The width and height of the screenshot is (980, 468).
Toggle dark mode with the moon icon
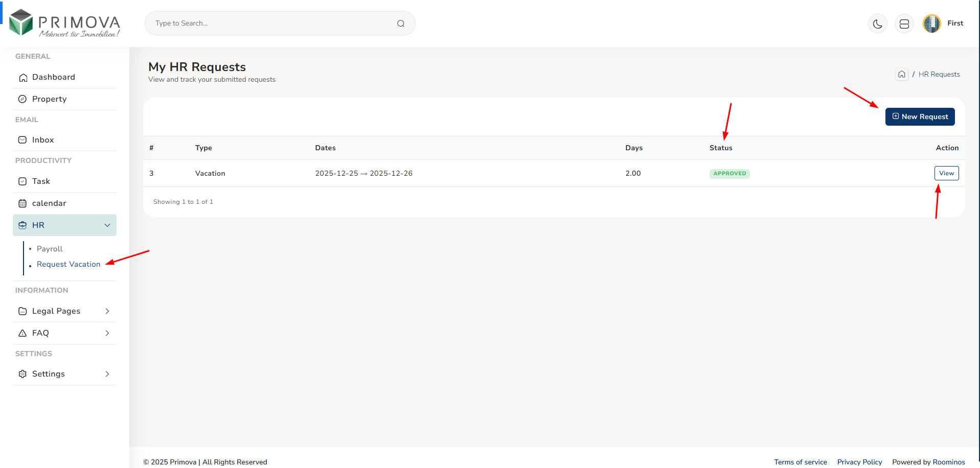877,24
